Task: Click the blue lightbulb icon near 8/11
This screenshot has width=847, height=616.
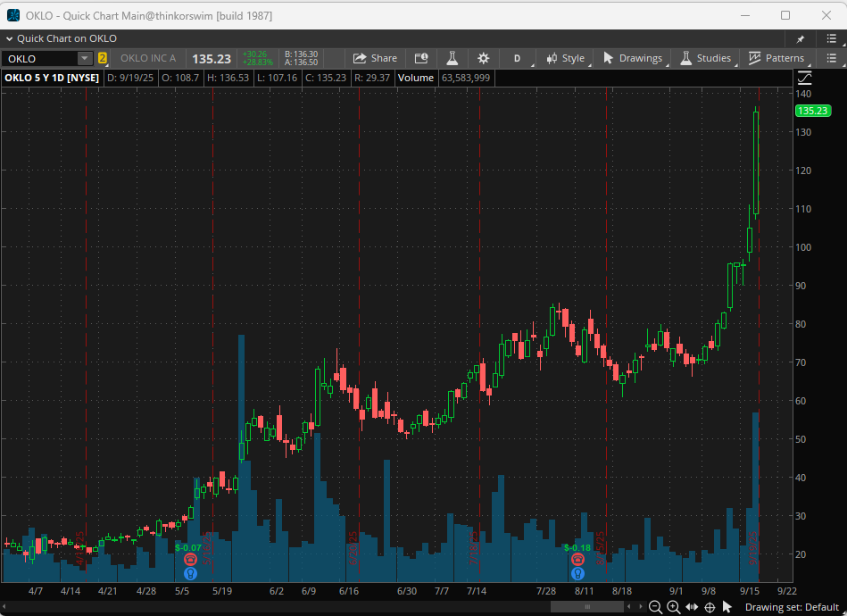Action: 577,573
